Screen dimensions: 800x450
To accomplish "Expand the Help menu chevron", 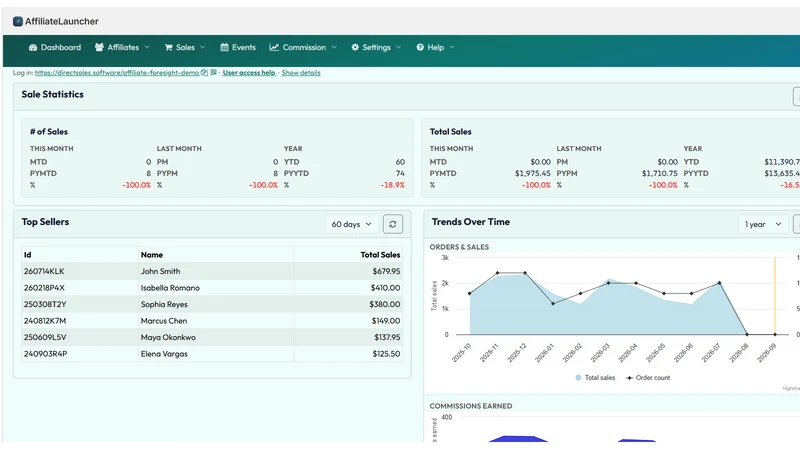I will click(452, 47).
